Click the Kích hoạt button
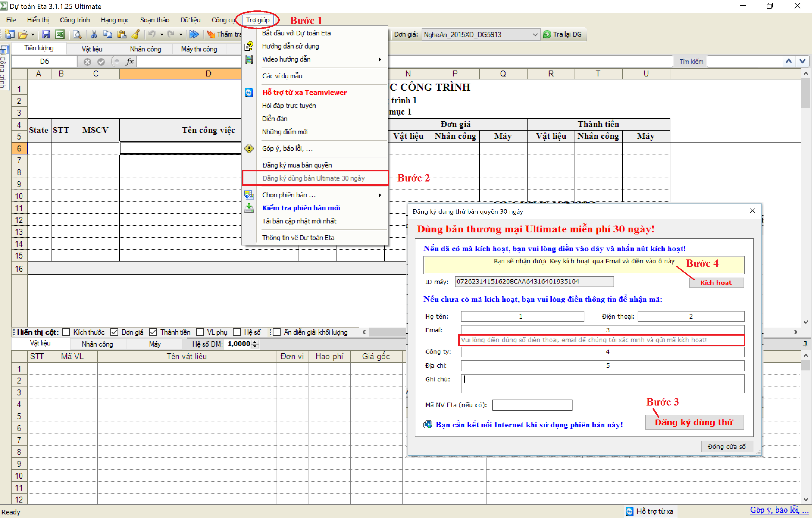 (716, 283)
